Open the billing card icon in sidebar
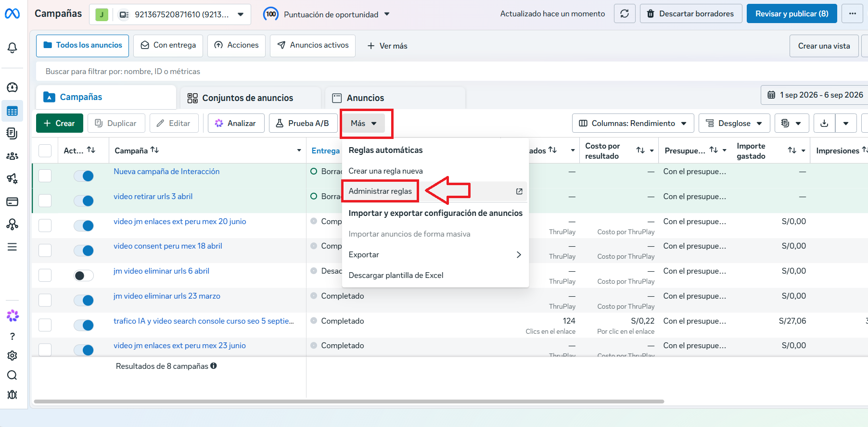Image resolution: width=868 pixels, height=427 pixels. click(x=13, y=201)
